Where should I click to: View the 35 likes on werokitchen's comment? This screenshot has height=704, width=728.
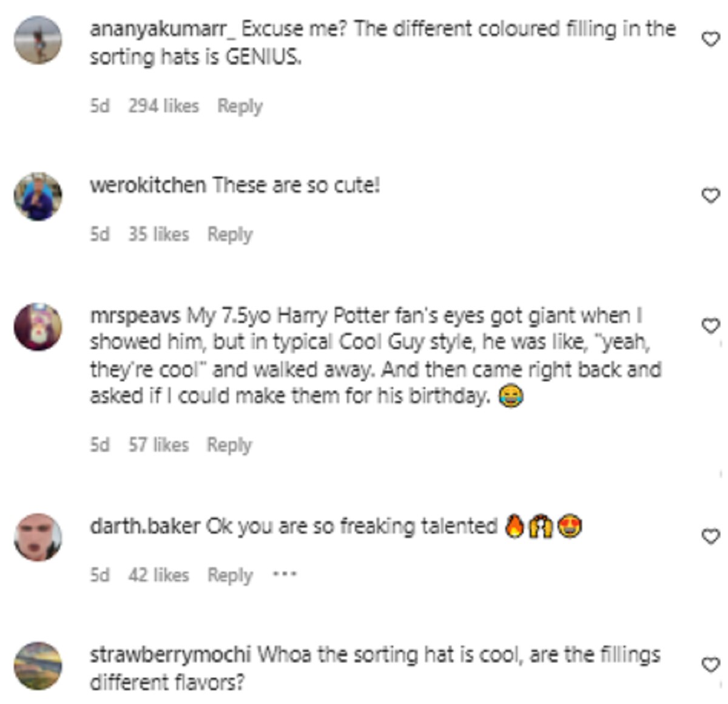point(158,234)
